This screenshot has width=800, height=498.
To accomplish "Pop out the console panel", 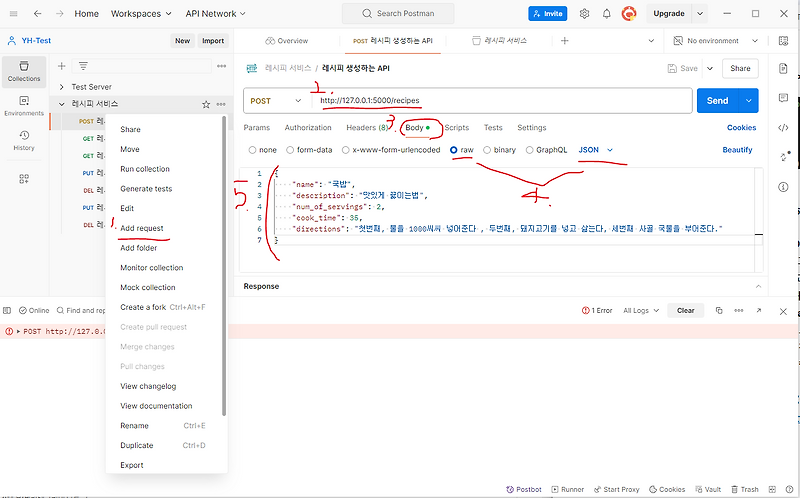I will (759, 310).
